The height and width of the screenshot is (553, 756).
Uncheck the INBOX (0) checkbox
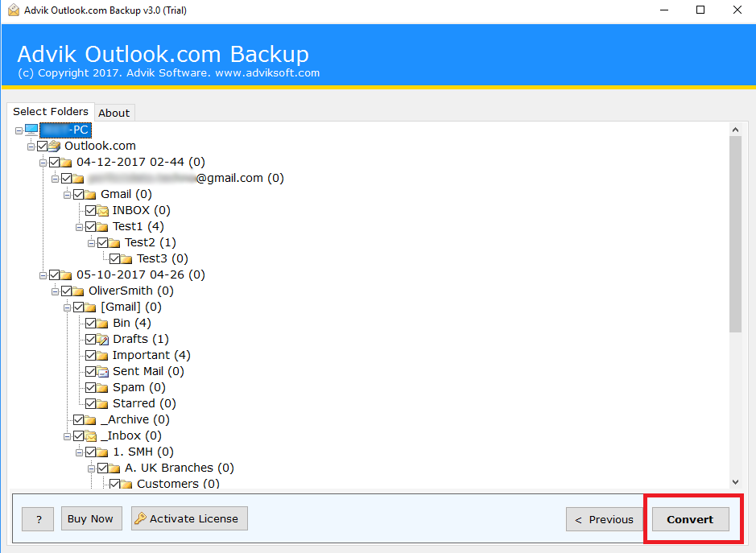pos(91,210)
